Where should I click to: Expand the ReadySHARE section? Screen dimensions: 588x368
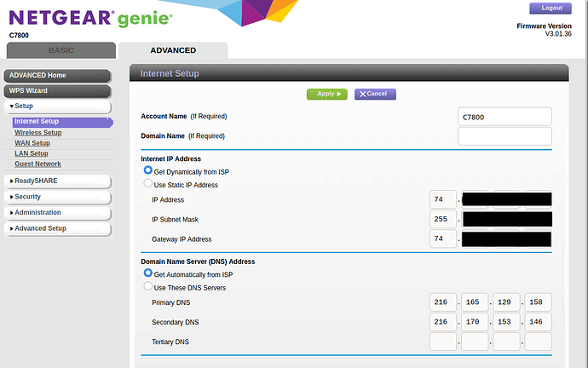[57, 181]
